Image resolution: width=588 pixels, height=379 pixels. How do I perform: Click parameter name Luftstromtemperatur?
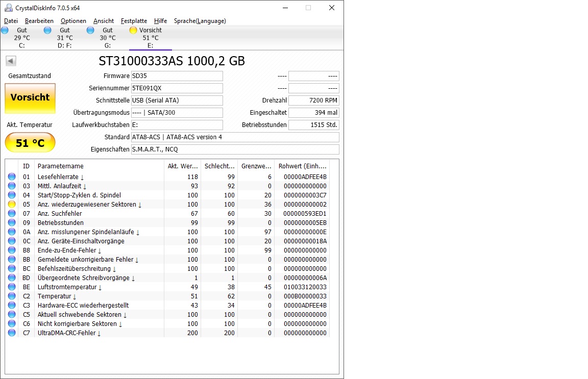[67, 287]
